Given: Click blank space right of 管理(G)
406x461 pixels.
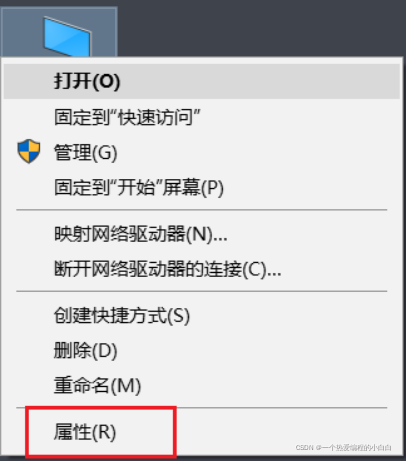Looking at the screenshot, I should click(x=258, y=152).
